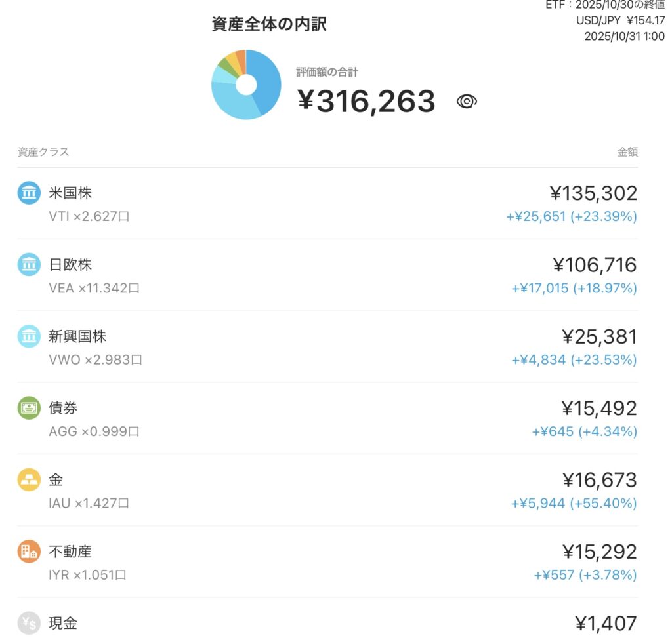Screen dimensions: 672x642
Task: Select the VWO ×2.983口 holding label
Action: click(x=95, y=360)
